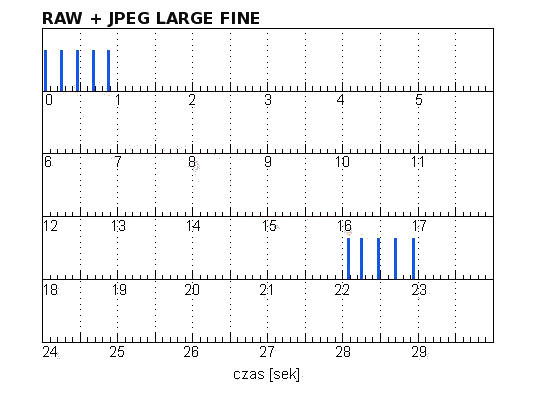Click the axis number 1
Screen dimensions: 538x398
pyautogui.click(x=118, y=100)
